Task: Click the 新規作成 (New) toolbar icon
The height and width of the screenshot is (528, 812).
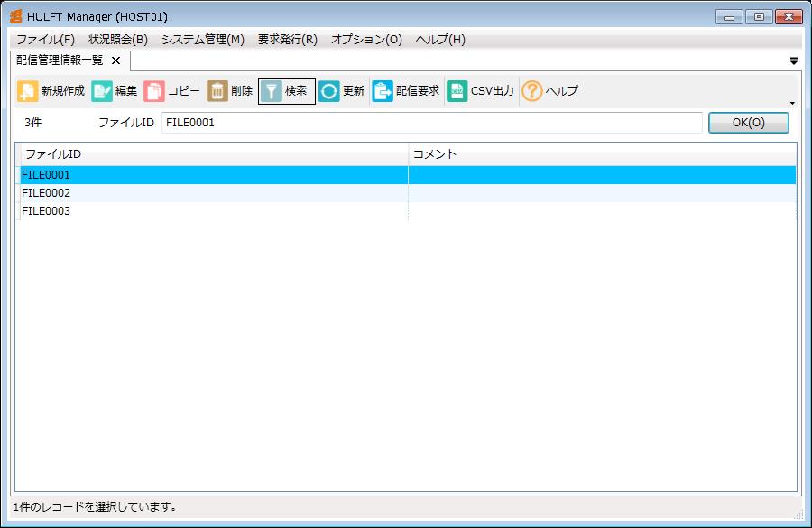Action: [x=27, y=91]
